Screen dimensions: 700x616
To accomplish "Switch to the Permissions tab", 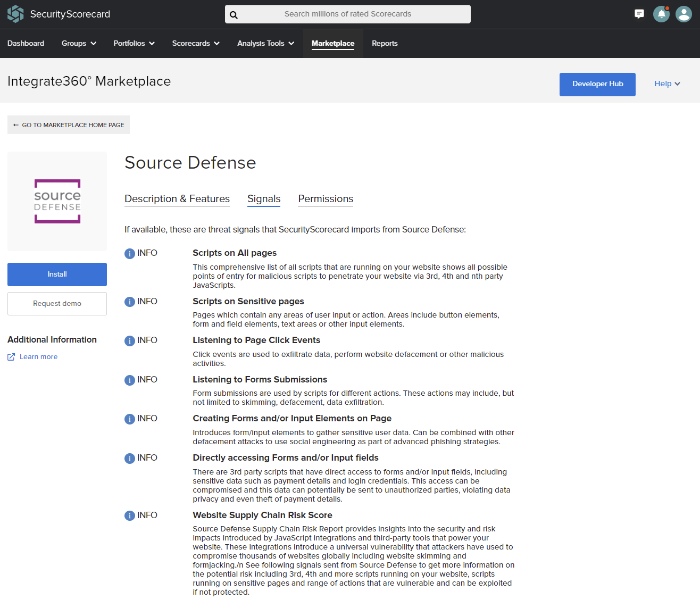I will tap(325, 199).
